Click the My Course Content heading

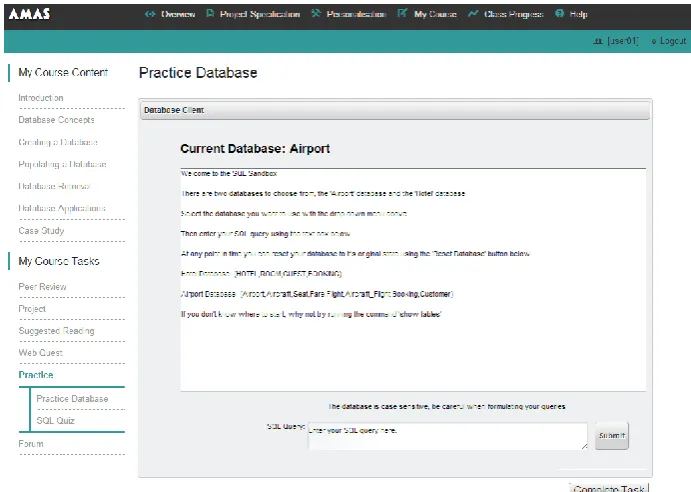coord(63,72)
